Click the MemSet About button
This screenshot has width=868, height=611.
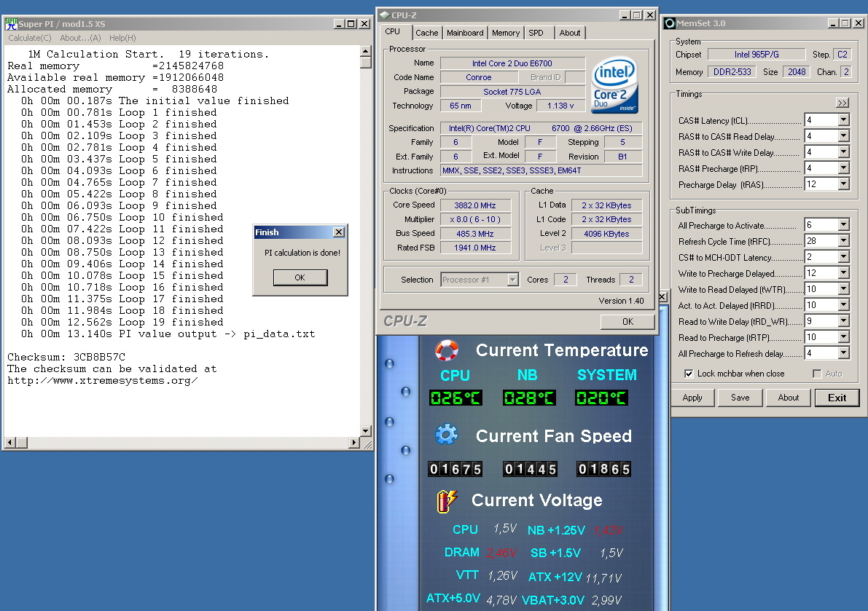coord(789,398)
